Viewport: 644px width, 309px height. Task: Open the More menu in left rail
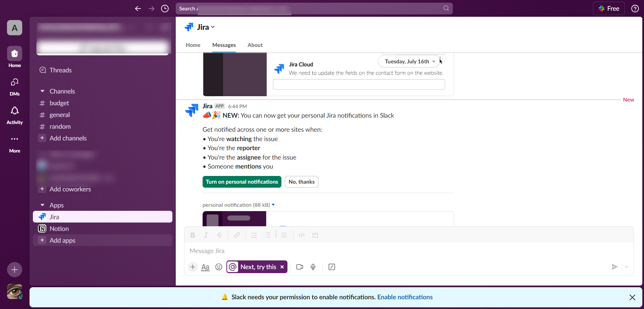click(15, 143)
